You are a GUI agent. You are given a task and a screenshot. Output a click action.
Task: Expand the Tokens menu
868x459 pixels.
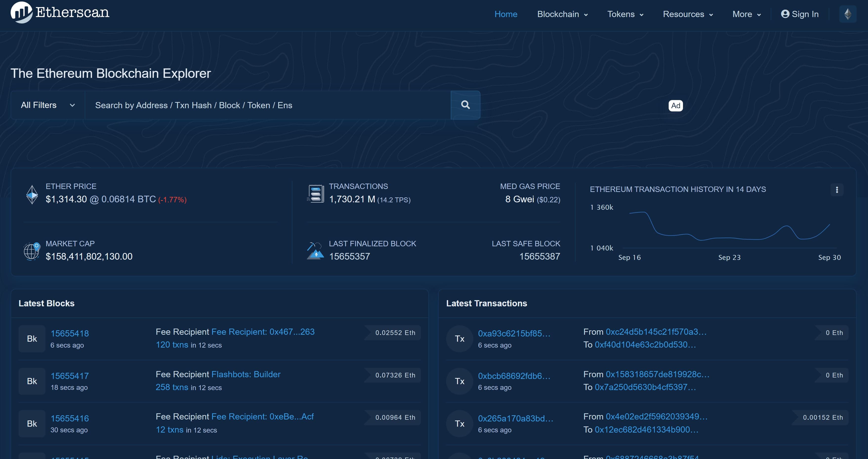coord(625,14)
